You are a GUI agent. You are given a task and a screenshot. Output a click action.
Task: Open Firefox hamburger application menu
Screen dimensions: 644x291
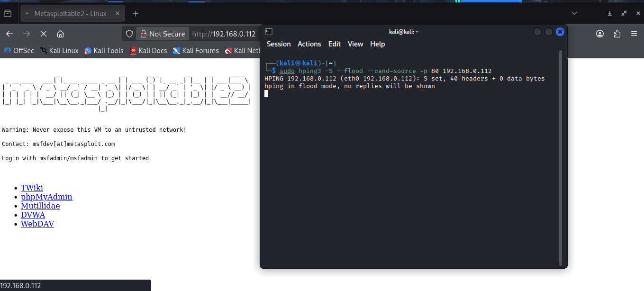click(x=634, y=34)
